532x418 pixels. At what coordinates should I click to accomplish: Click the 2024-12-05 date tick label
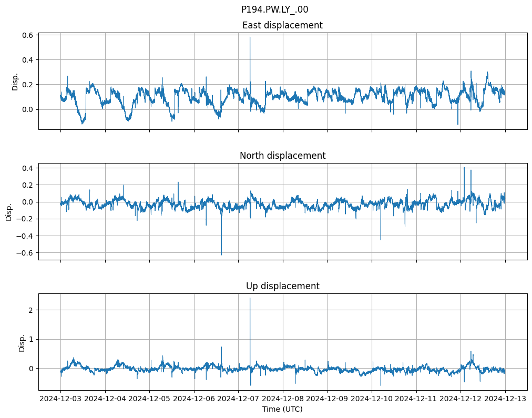click(x=150, y=399)
